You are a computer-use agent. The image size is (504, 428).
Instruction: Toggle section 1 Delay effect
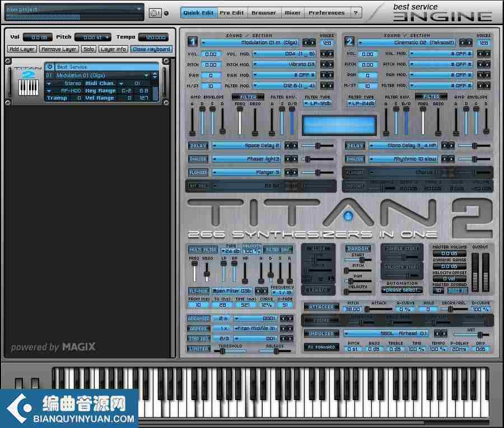[198, 146]
